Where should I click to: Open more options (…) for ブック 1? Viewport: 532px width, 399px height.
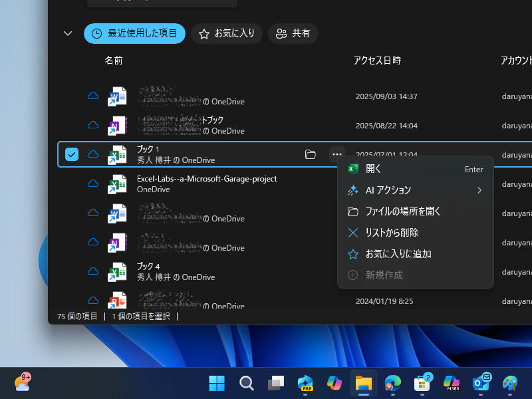click(336, 154)
